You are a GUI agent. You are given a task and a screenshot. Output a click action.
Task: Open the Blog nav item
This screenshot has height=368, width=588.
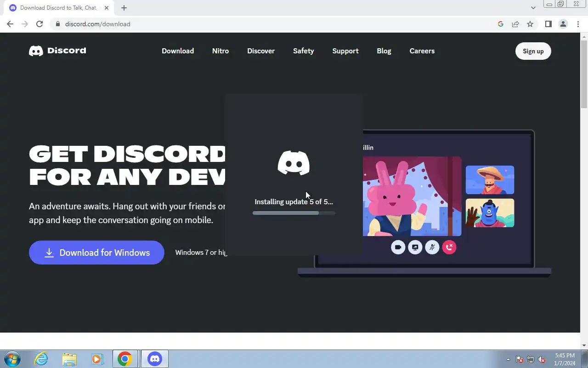point(384,51)
